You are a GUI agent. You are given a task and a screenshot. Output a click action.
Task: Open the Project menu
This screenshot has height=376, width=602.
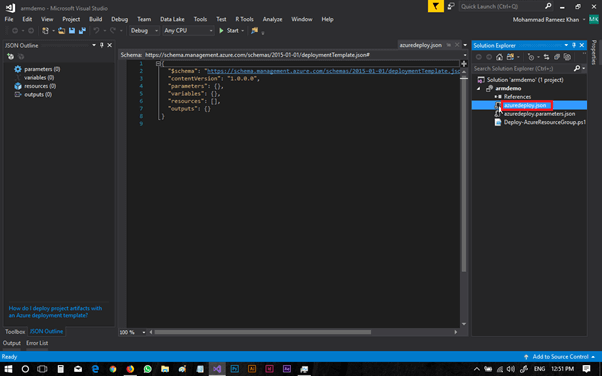pos(71,19)
